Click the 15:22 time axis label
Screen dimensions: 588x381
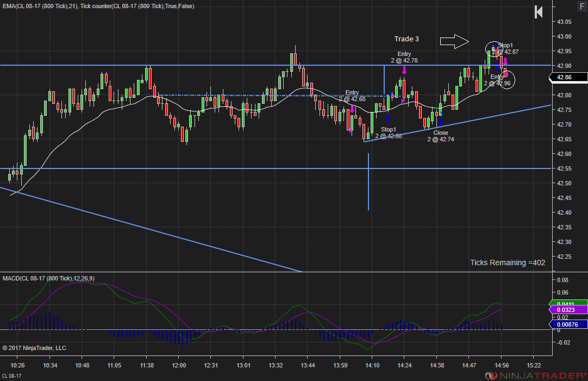click(534, 365)
